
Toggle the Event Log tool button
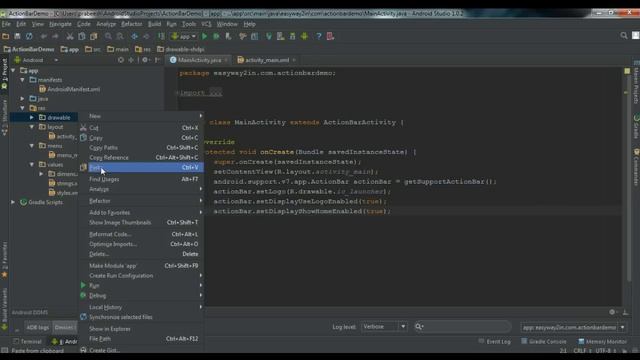point(494,342)
